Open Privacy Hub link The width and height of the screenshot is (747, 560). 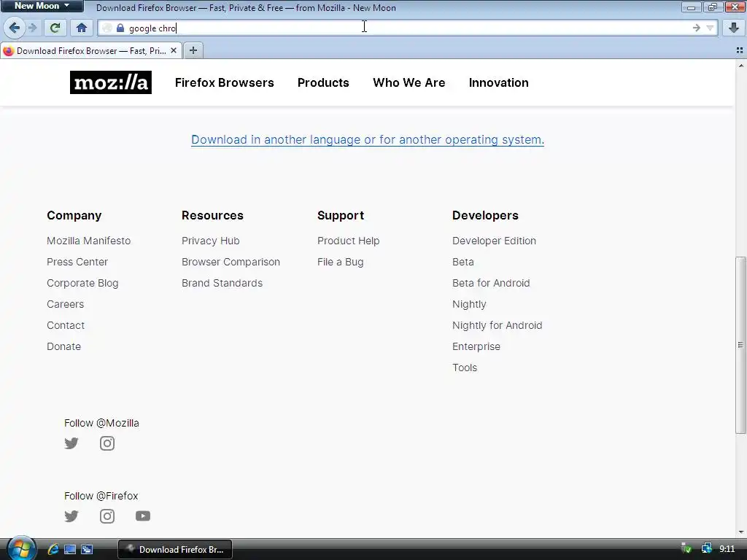point(211,241)
